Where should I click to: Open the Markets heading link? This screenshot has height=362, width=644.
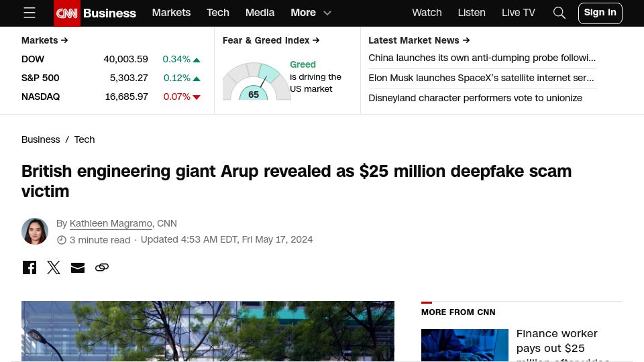[x=44, y=40]
